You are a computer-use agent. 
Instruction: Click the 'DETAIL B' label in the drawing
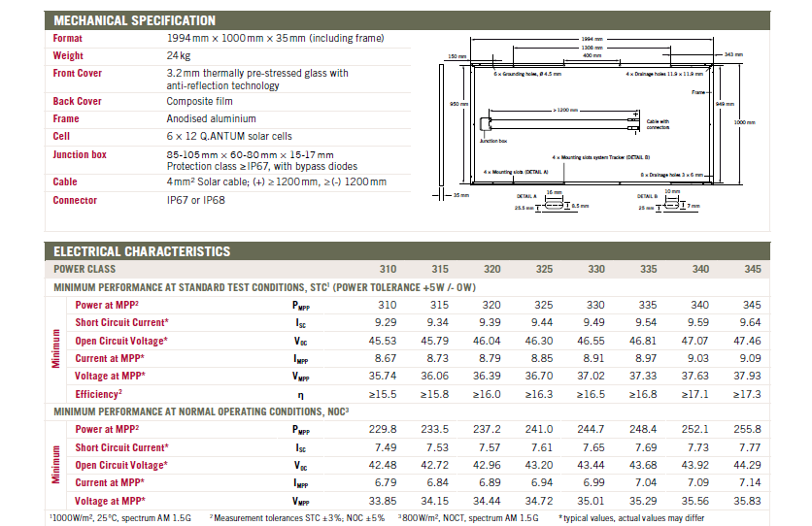(x=647, y=197)
